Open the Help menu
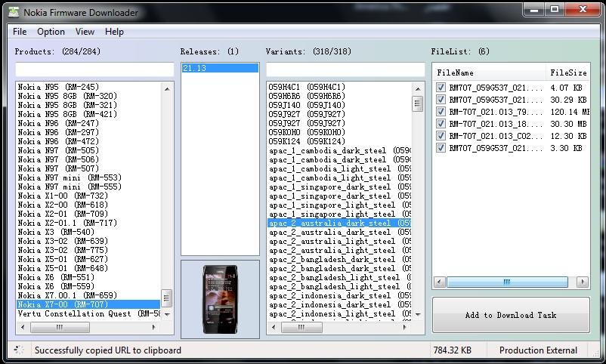 (114, 32)
